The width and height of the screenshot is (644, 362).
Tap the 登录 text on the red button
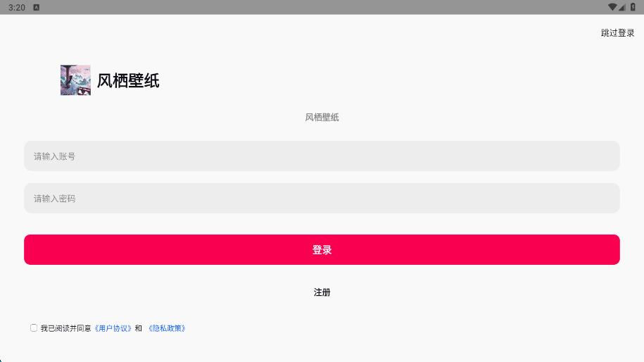click(x=322, y=250)
